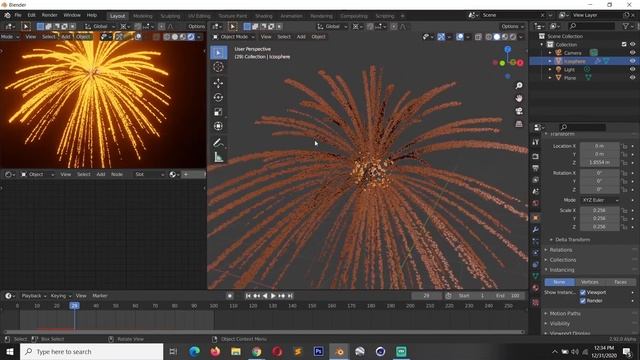Open the Material properties tab
The height and width of the screenshot is (360, 640).
tap(536, 288)
